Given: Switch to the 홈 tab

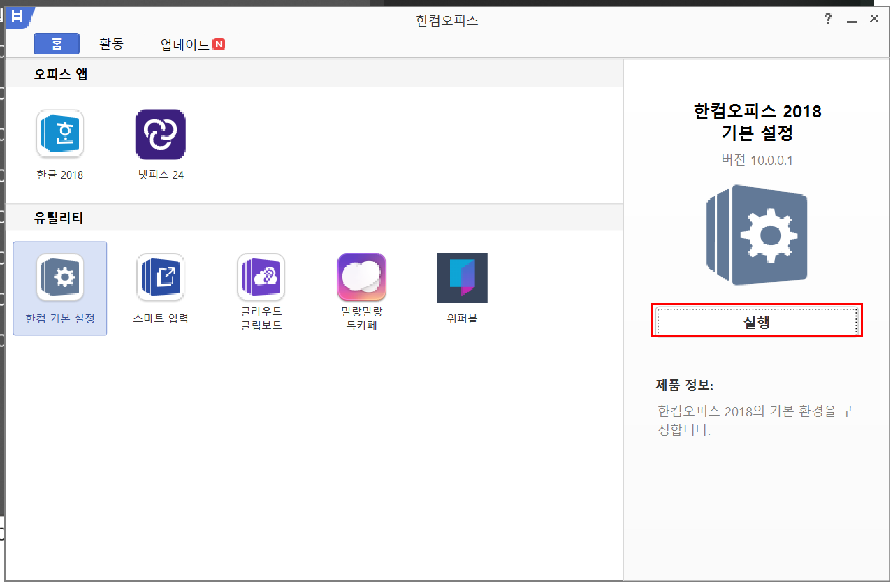Looking at the screenshot, I should pyautogui.click(x=57, y=44).
